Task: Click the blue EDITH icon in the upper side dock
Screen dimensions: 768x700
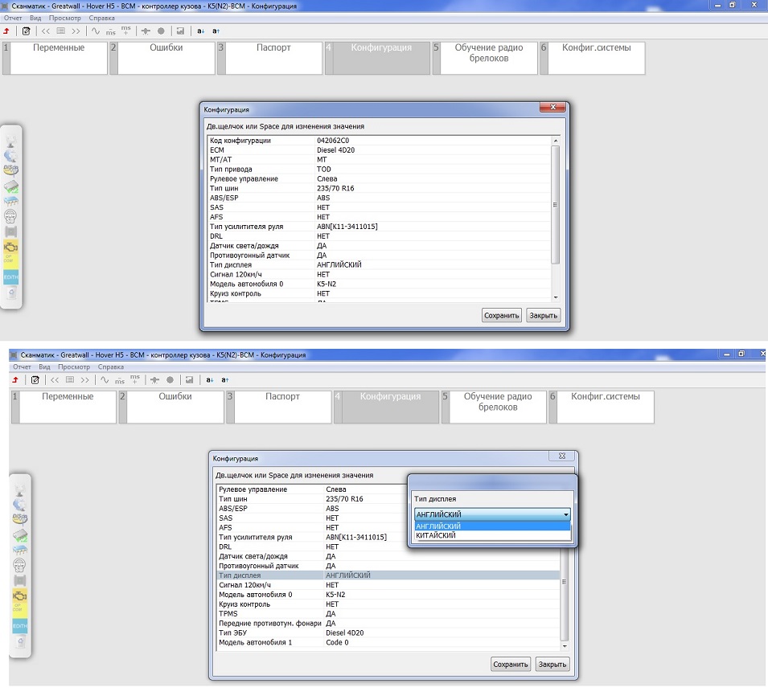Action: point(10,277)
